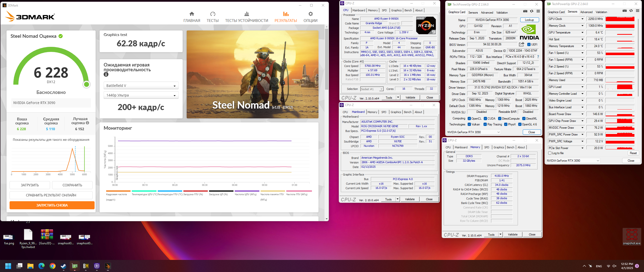644x272 pixels.
Task: Open the ОПЦИИ gear icon in 3DMark
Action: pyautogui.click(x=310, y=14)
